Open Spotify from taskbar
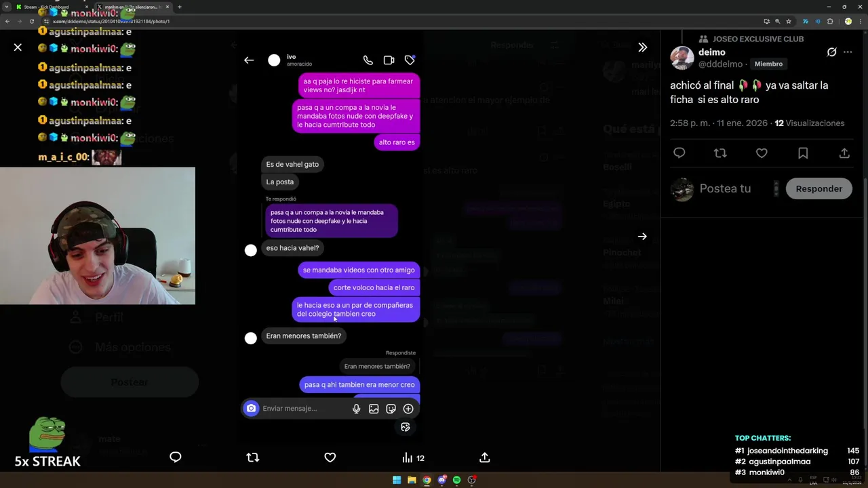The image size is (868, 488). 456,480
